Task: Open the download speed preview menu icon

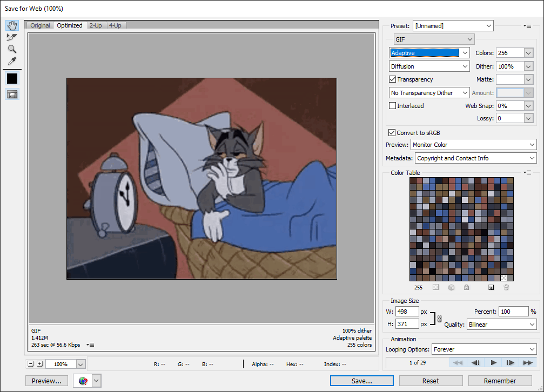Action: [x=90, y=345]
